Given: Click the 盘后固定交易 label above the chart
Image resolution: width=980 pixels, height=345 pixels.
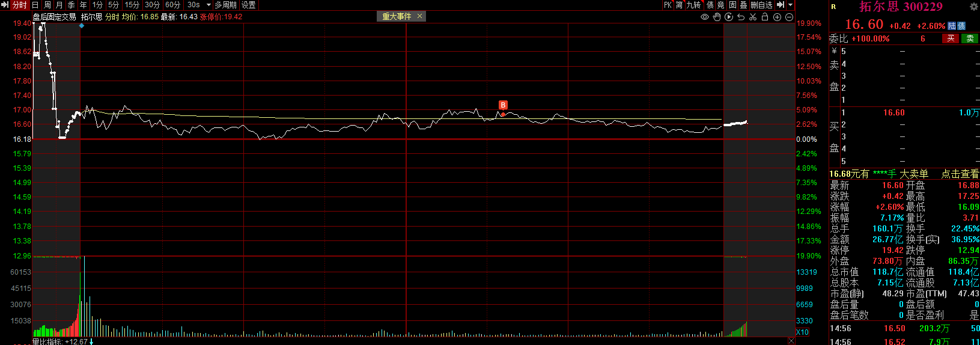Looking at the screenshot, I should (54, 17).
